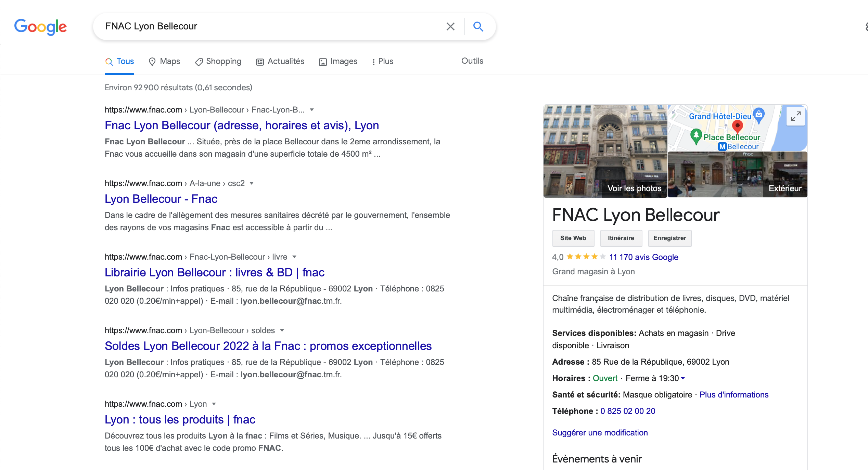Expand options arrow next to the Lyon result URL
Viewport: 868px width, 470px height.
[x=214, y=404]
